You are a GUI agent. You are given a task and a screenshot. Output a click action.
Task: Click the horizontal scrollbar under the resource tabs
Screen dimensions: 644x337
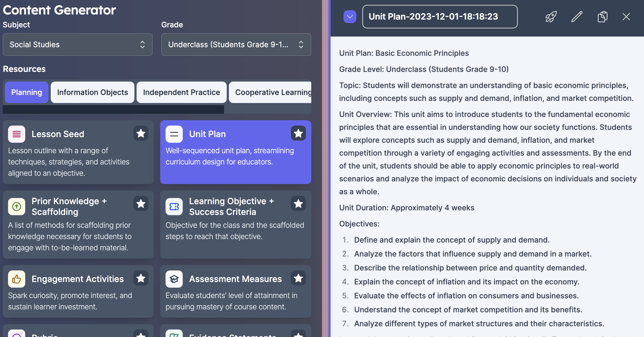tap(113, 109)
